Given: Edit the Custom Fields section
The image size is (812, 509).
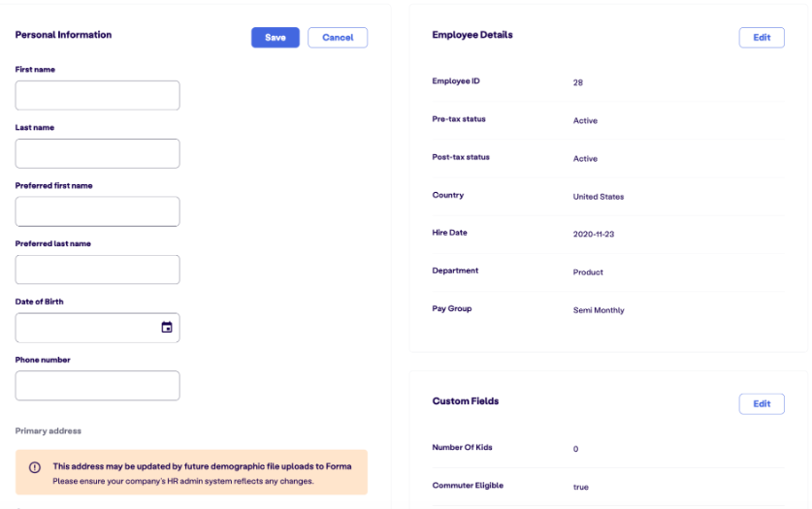Looking at the screenshot, I should (762, 404).
